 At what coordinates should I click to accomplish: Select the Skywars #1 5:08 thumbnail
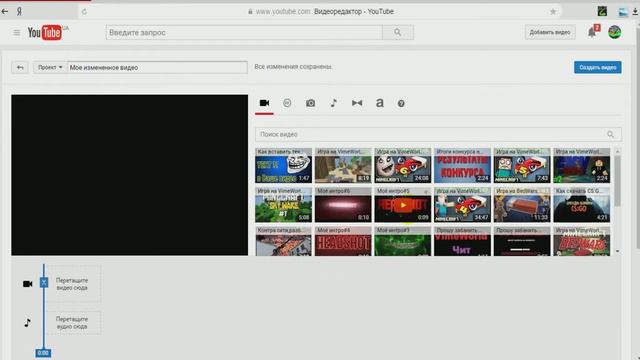pos(283,205)
